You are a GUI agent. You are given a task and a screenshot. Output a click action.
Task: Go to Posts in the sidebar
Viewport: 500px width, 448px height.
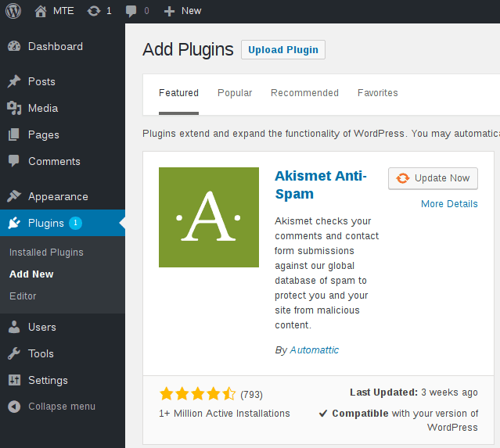pyautogui.click(x=41, y=81)
